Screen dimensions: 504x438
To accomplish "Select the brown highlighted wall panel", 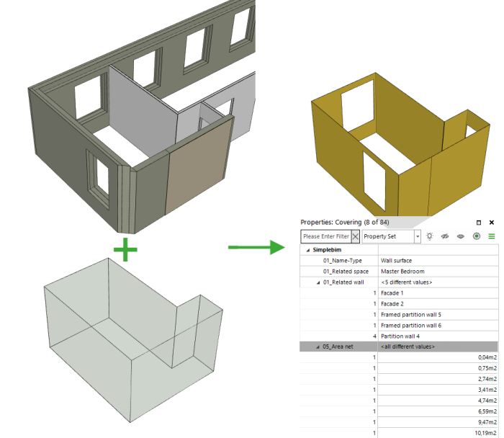I will 198,165.
